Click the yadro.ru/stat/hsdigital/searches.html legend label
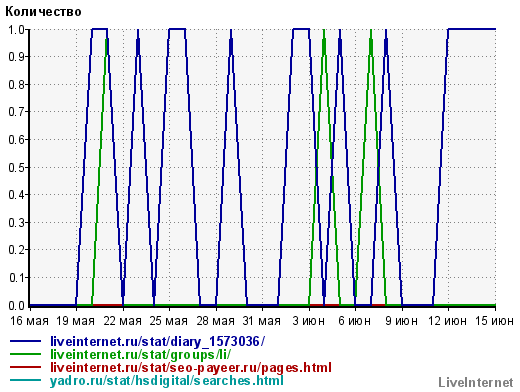520x392 pixels. click(x=167, y=381)
